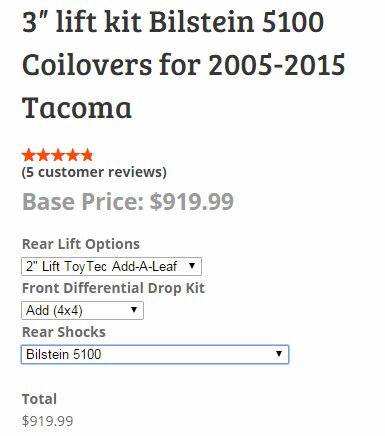Open the Front Differential Drop Kit dropdown

pos(82,310)
